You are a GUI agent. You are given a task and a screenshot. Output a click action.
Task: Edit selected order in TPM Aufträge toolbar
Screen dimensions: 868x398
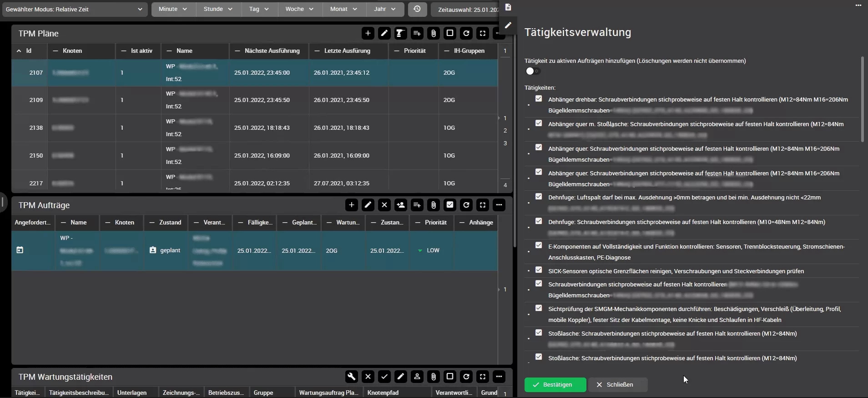coord(368,205)
